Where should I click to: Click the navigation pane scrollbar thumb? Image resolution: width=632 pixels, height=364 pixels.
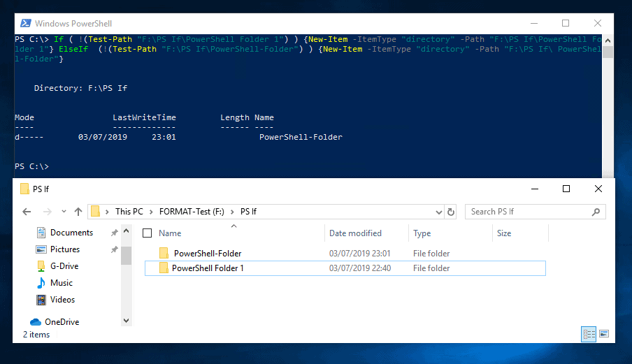tap(126, 255)
